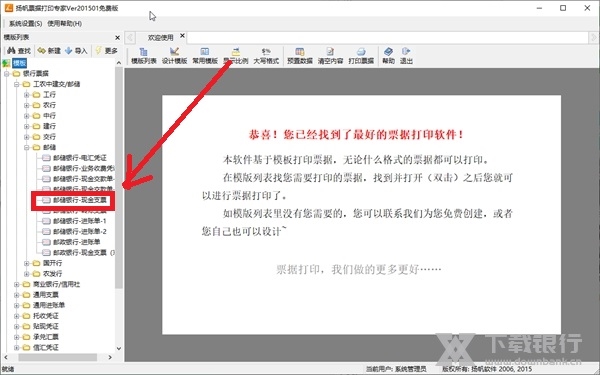Select 邮政银行-现金支票 template
The height and width of the screenshot is (375, 600).
(x=84, y=253)
